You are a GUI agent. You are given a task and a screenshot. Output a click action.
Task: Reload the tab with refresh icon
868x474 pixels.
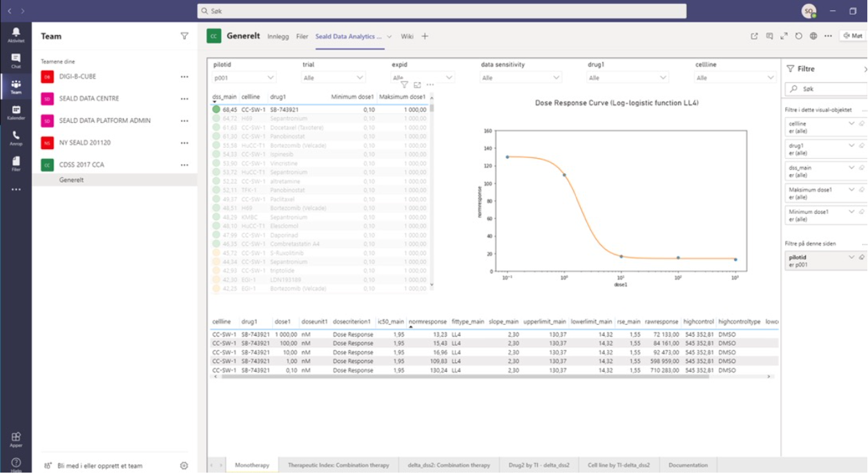click(798, 36)
